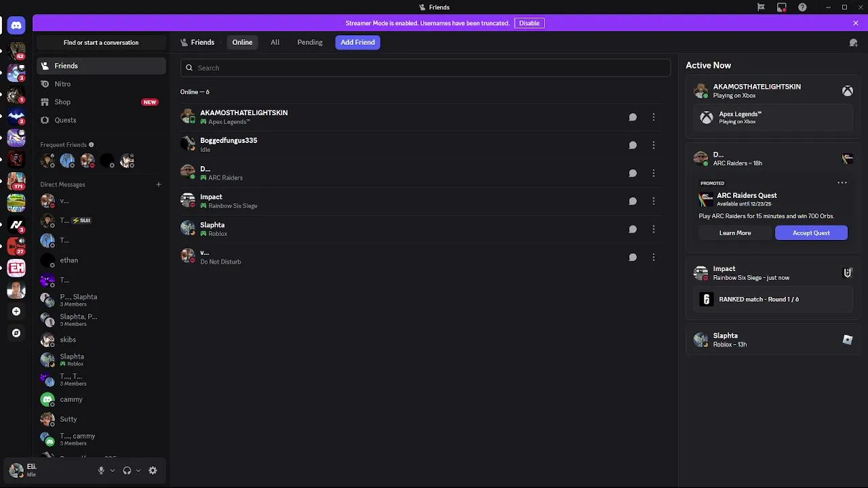This screenshot has width=868, height=488.
Task: Click the help question mark icon
Action: pyautogui.click(x=803, y=7)
